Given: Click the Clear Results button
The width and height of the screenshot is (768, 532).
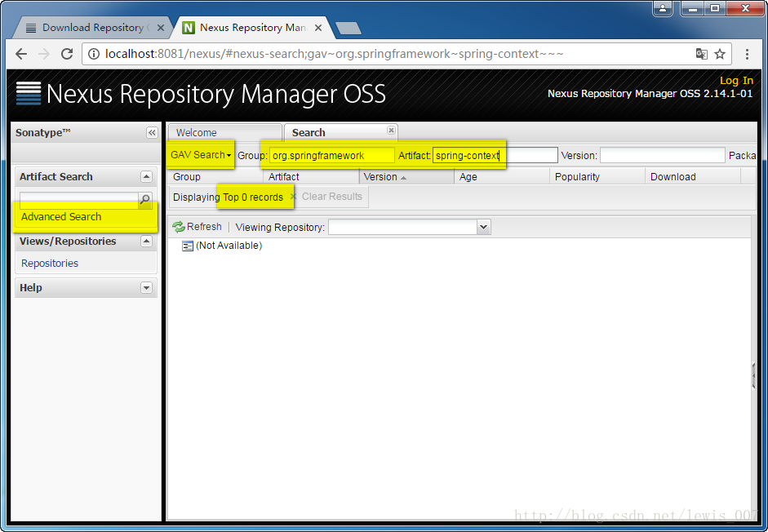Looking at the screenshot, I should 326,197.
